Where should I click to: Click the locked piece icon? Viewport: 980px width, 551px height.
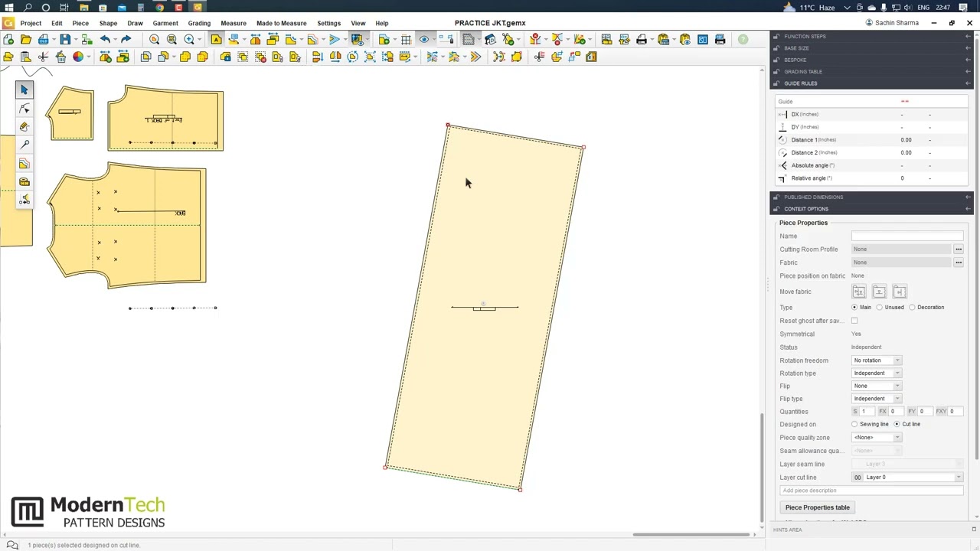(227, 57)
